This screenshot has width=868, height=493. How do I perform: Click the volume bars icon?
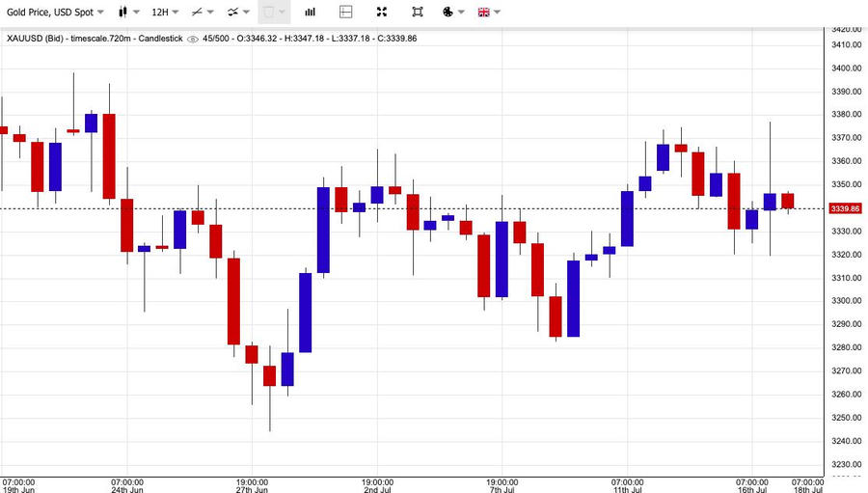310,12
